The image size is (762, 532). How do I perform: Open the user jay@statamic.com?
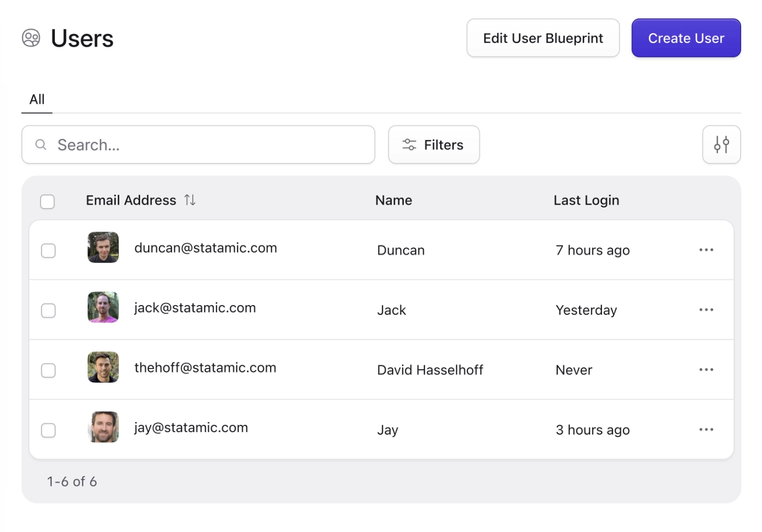pos(191,427)
